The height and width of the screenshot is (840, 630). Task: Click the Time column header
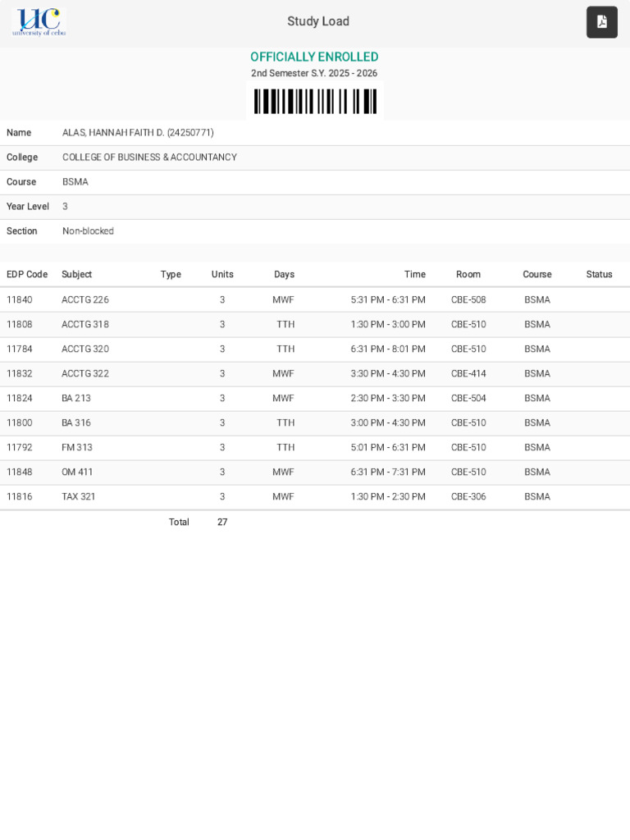pos(414,274)
